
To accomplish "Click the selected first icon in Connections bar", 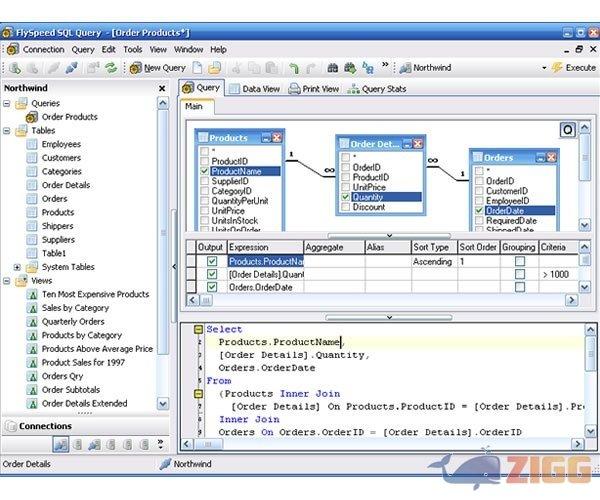I will point(60,445).
